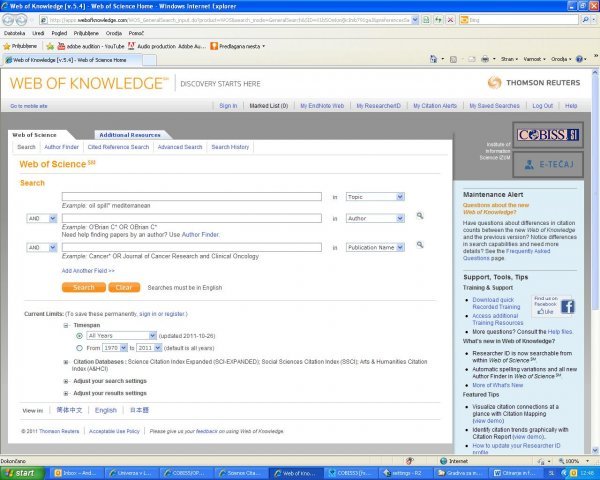Expand the Citation Databases section

coord(66,360)
